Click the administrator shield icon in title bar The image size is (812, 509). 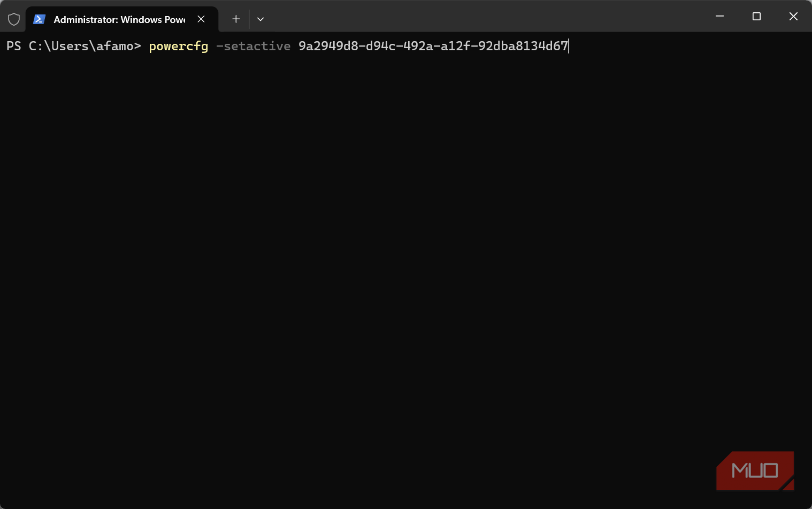pos(14,19)
